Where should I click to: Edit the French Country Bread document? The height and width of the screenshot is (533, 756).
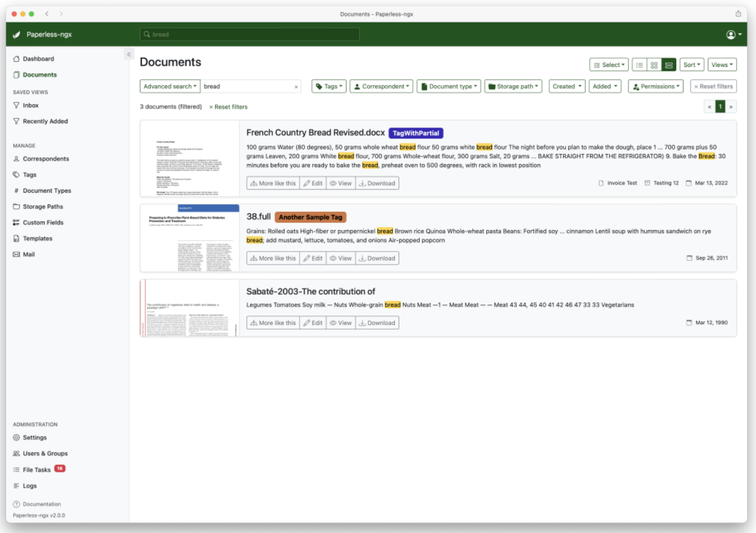[313, 183]
